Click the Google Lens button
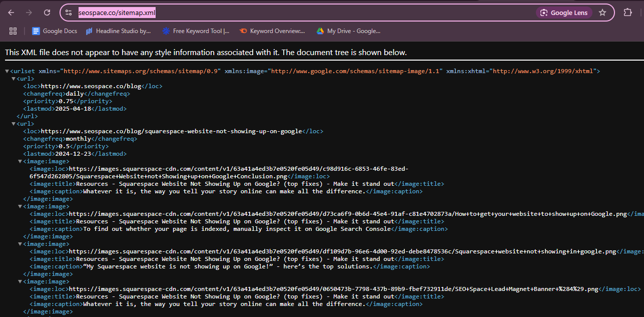This screenshot has height=317, width=644. (x=564, y=13)
